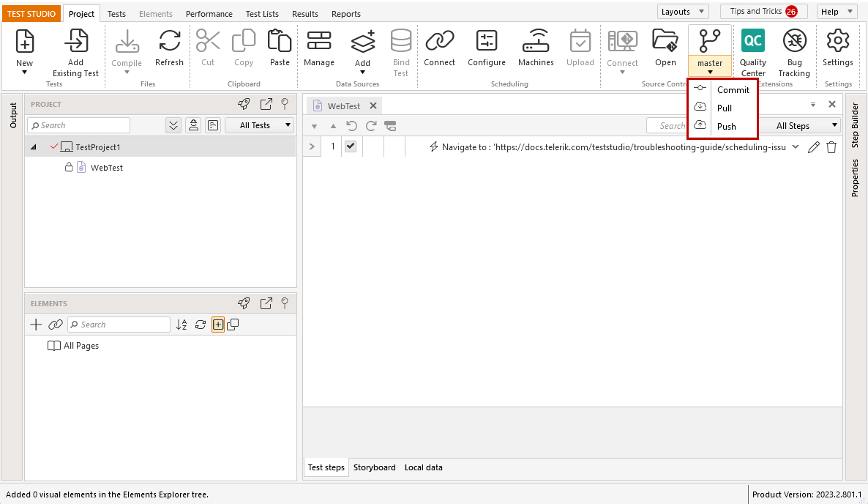Open the Help dropdown
The width and height of the screenshot is (868, 504).
click(836, 12)
